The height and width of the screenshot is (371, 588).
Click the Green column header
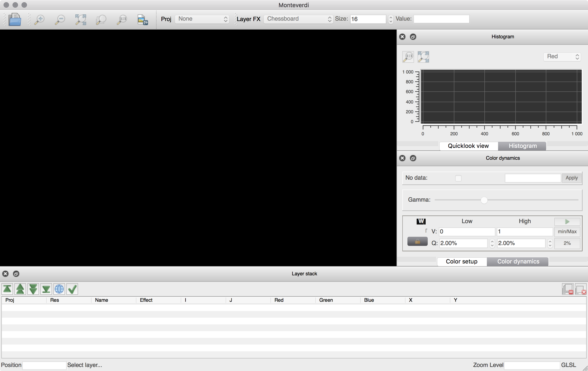point(338,300)
